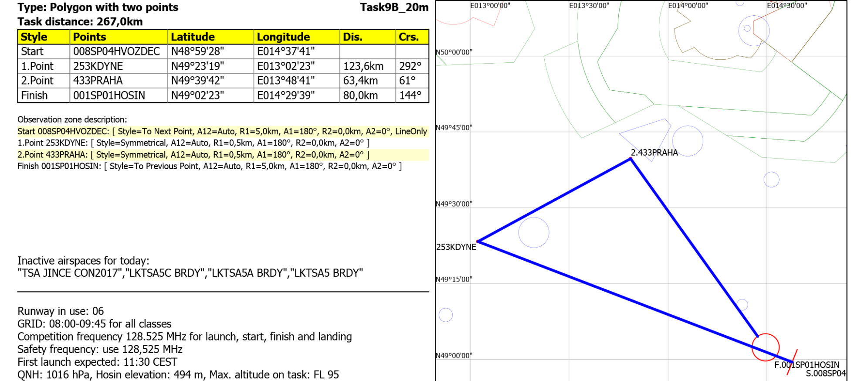Click the E013°30'00" longitude grid label
The width and height of the screenshot is (868, 381).
[x=589, y=6]
